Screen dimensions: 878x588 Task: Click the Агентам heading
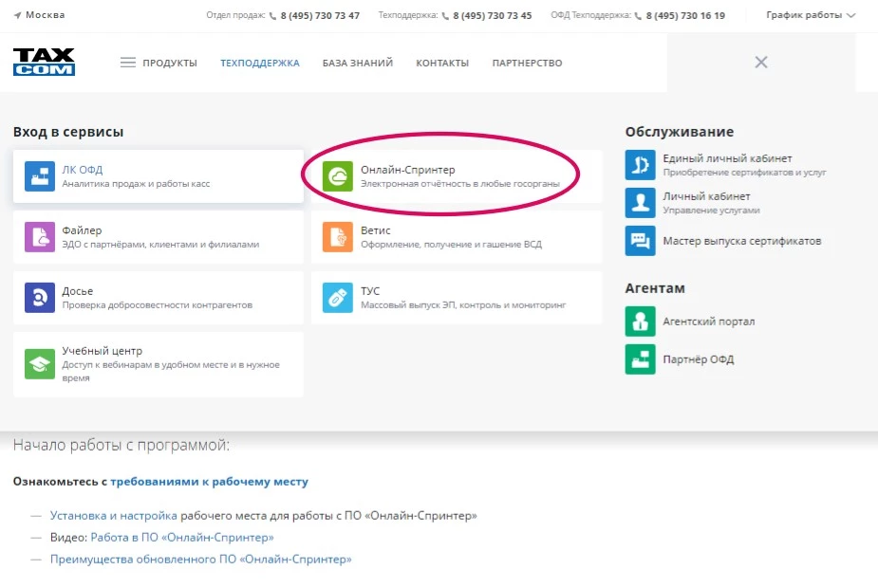tap(655, 288)
